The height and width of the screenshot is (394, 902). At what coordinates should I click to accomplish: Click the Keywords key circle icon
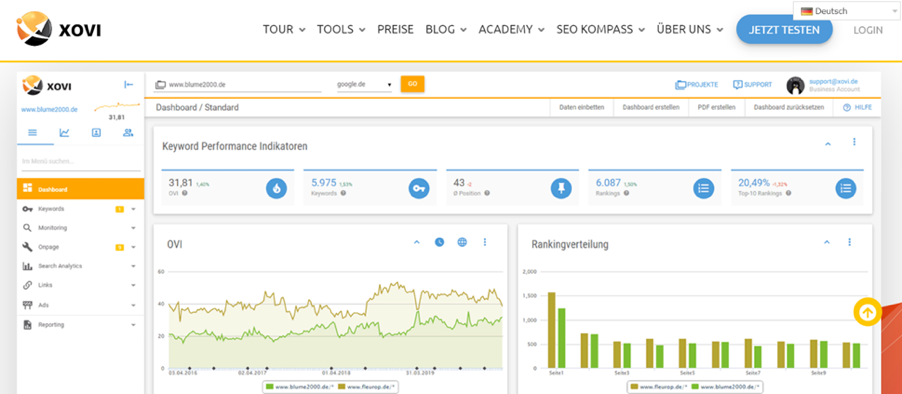419,188
